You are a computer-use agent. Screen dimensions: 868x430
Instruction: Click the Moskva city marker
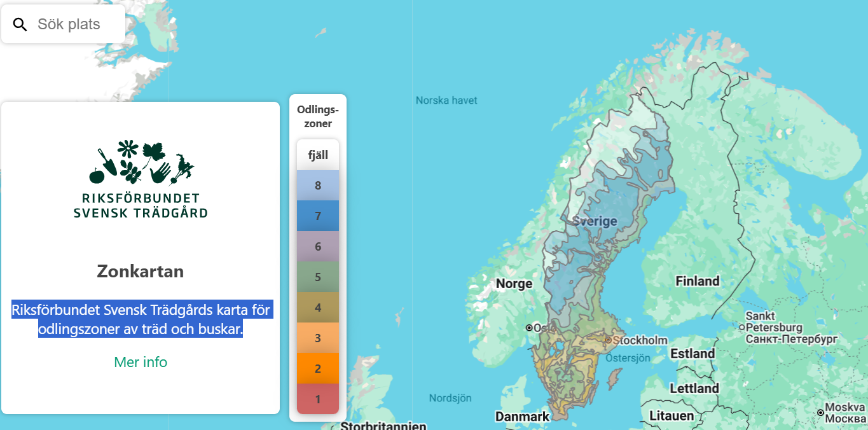click(x=820, y=413)
